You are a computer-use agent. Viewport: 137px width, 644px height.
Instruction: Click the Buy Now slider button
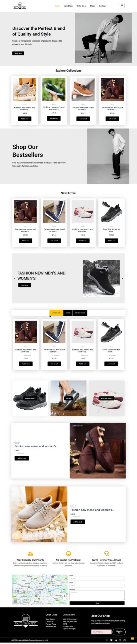(25, 285)
